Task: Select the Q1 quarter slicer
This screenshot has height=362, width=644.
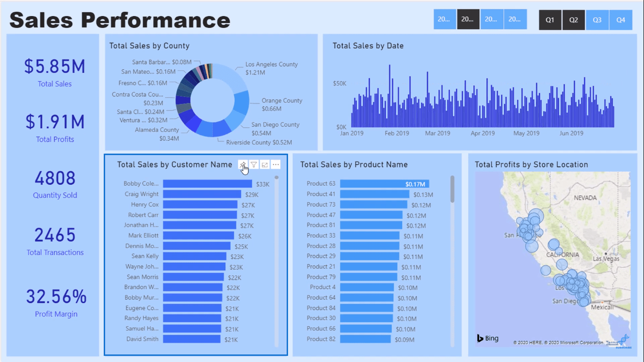Action: [550, 20]
